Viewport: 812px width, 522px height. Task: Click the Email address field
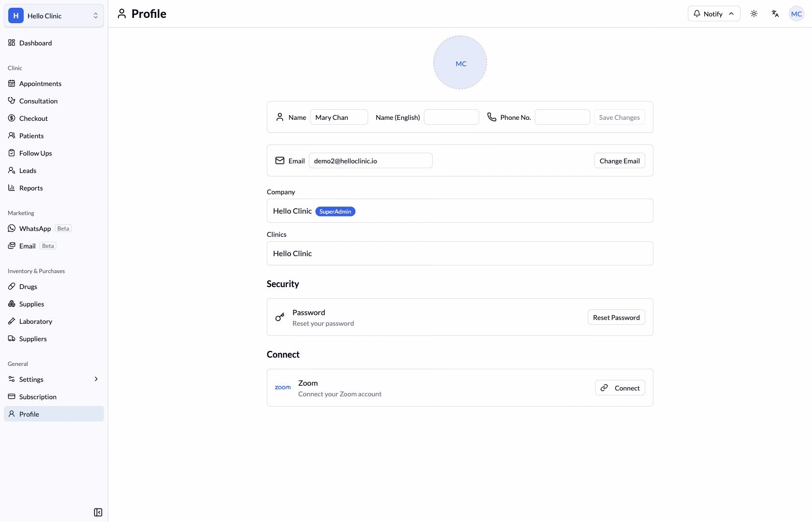click(371, 160)
